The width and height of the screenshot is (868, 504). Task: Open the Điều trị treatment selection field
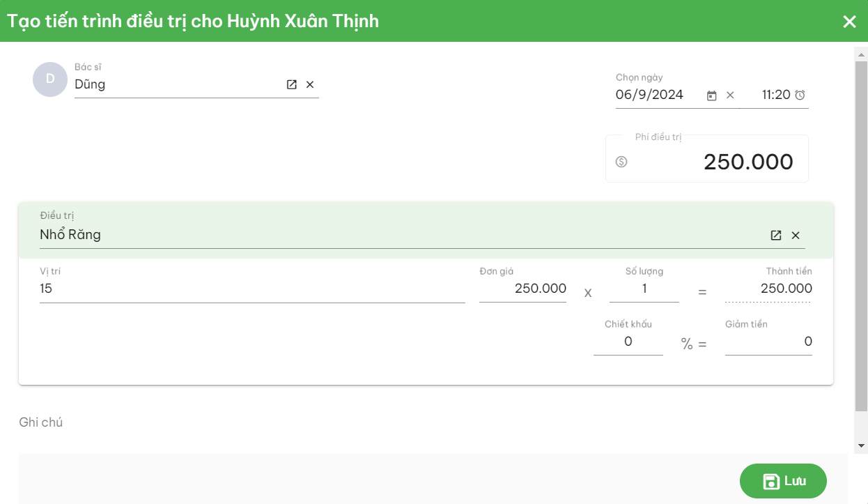point(397,235)
